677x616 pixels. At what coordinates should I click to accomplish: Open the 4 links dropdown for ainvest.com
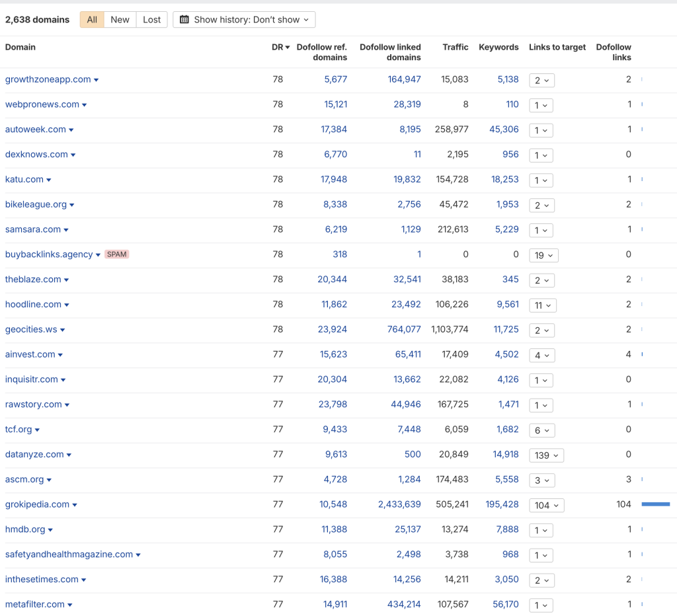pyautogui.click(x=542, y=356)
